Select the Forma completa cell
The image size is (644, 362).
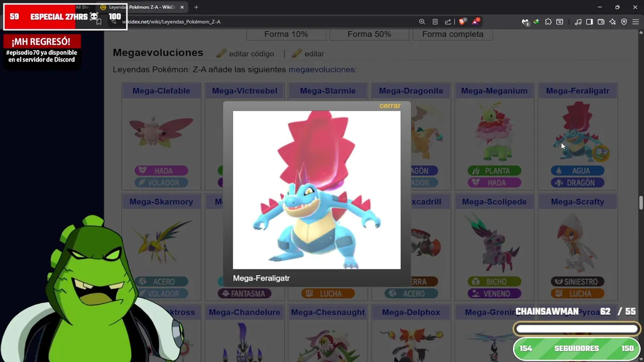(x=453, y=34)
